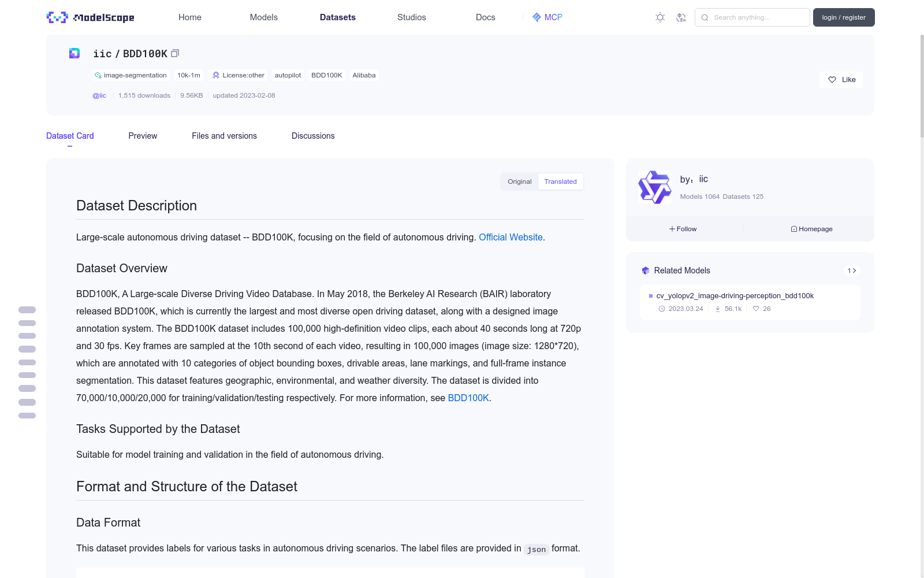Viewport: 924px width, 578px height.
Task: Open the MCP section in the navbar
Action: tap(547, 17)
